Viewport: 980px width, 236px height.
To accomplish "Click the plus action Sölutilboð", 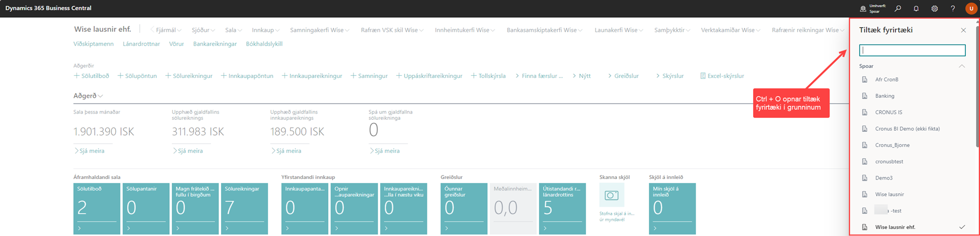I will [x=92, y=76].
